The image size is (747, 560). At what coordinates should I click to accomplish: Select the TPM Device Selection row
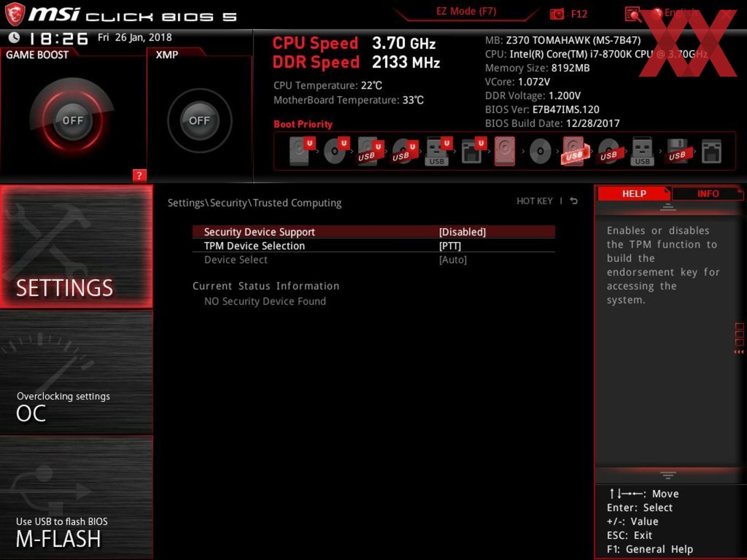(x=374, y=246)
